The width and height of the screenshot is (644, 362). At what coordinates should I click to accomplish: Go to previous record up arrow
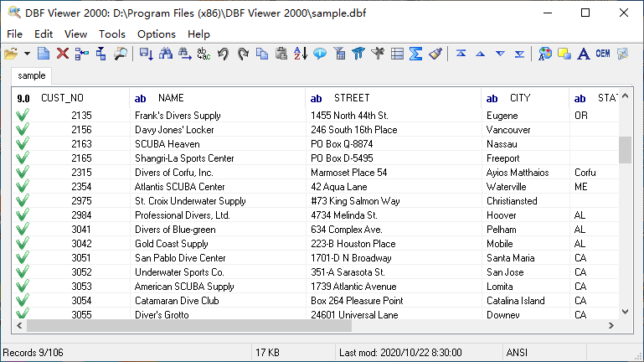[x=480, y=54]
